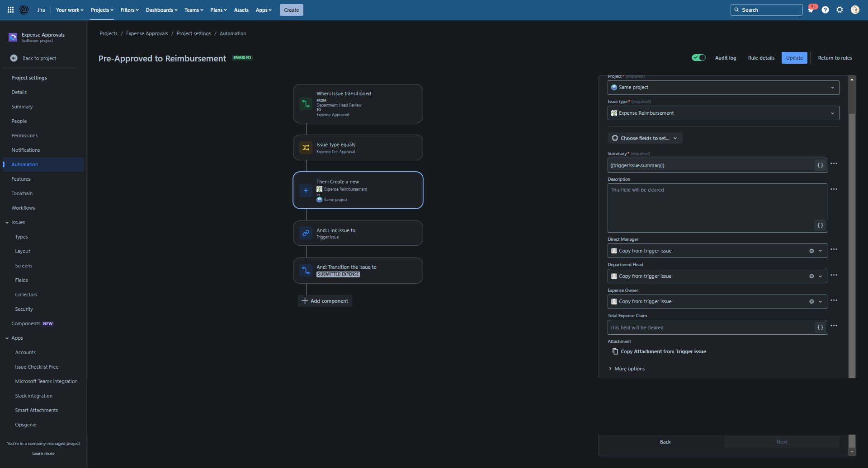Image resolution: width=868 pixels, height=468 pixels.
Task: Open Choose fields to set dropdown
Action: pyautogui.click(x=645, y=138)
